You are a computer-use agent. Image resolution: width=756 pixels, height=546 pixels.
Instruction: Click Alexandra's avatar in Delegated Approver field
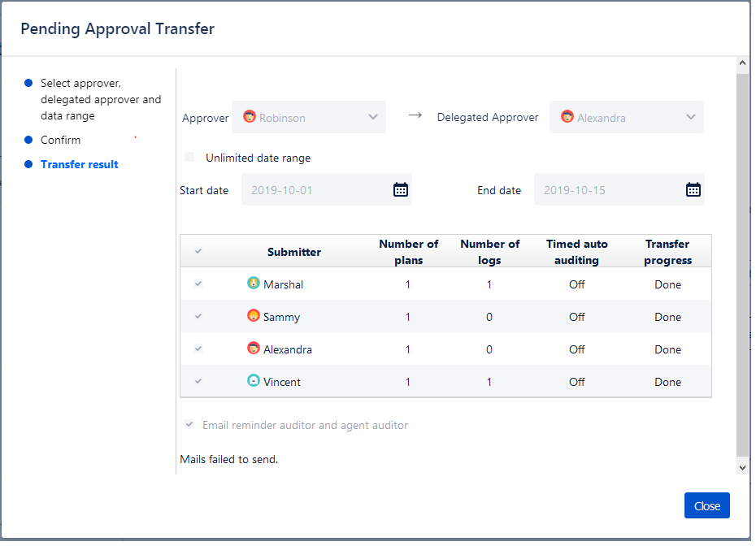click(567, 117)
